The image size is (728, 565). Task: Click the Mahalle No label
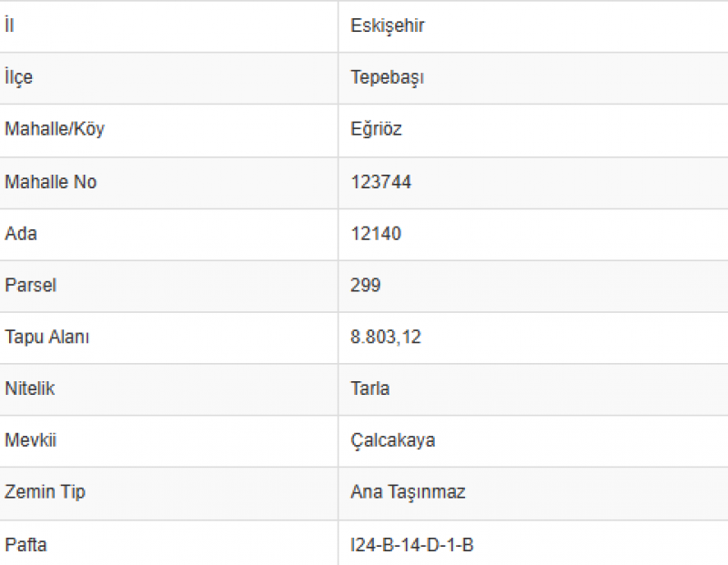pos(51,182)
